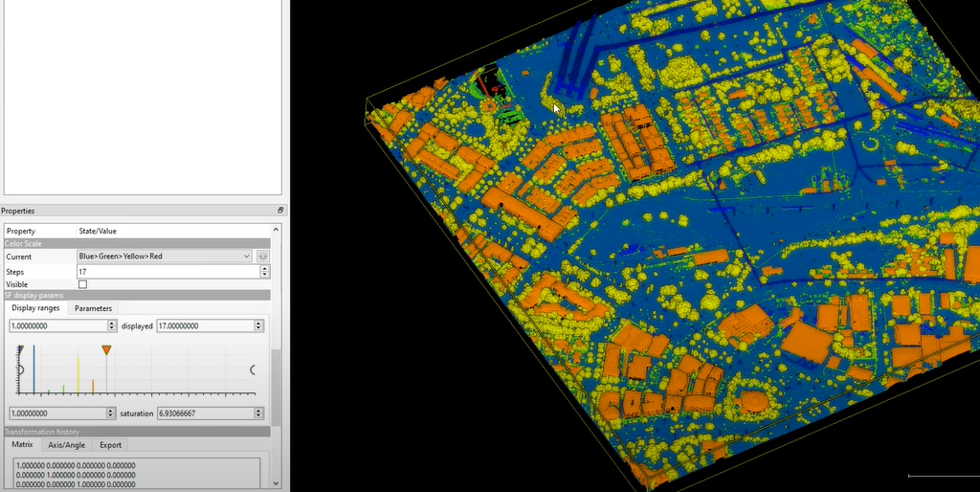Open the Current color scale dropdown
The image size is (980, 492).
[165, 257]
